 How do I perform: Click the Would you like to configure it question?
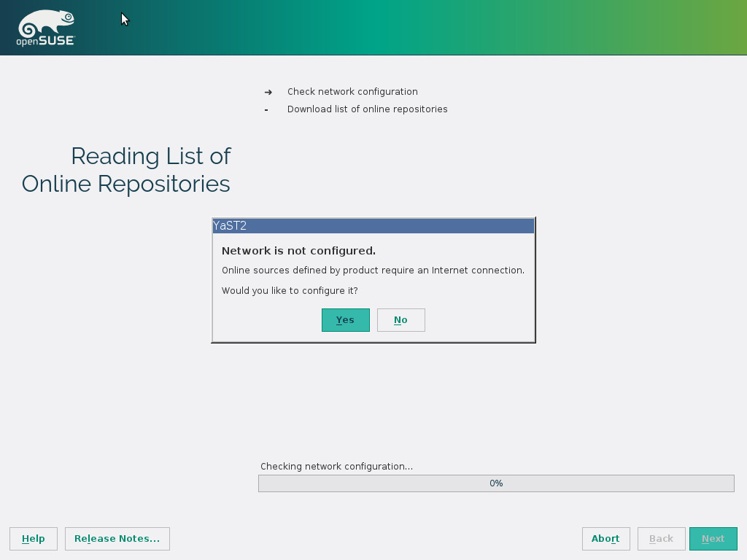290,291
